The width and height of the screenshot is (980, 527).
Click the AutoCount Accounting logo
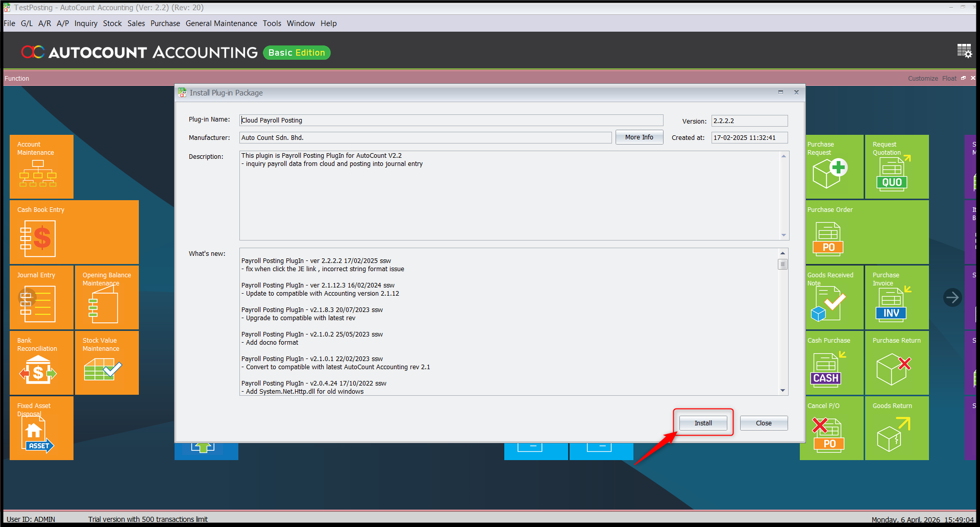(139, 52)
